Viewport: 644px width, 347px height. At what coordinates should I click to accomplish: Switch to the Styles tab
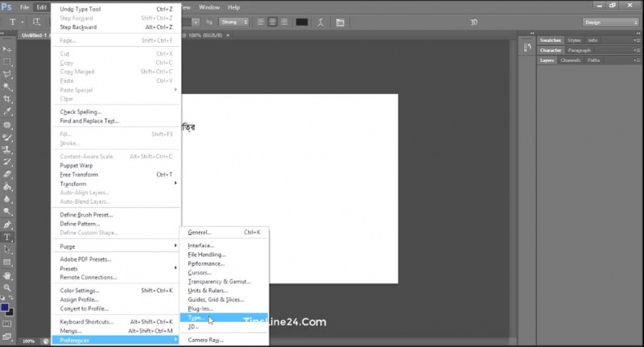click(x=574, y=40)
